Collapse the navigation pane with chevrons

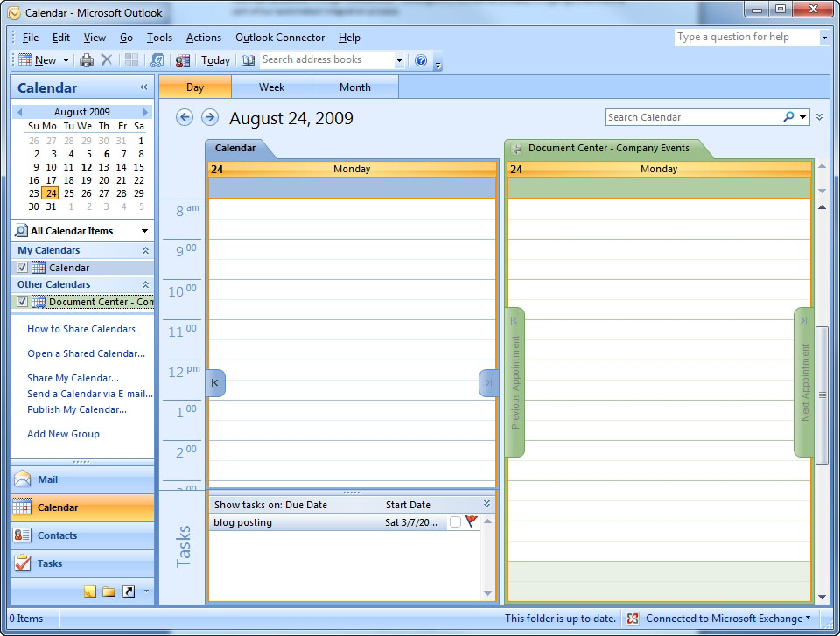pos(143,87)
